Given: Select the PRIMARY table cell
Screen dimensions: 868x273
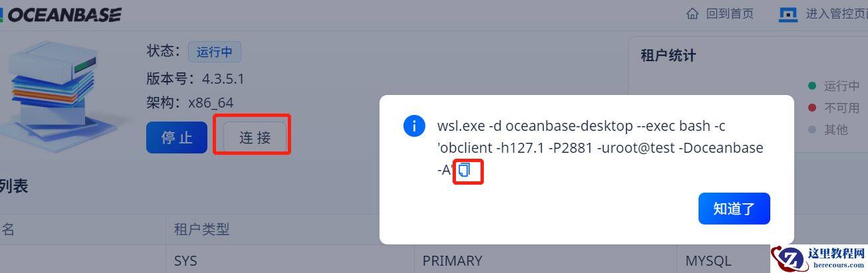Looking at the screenshot, I should 452,260.
